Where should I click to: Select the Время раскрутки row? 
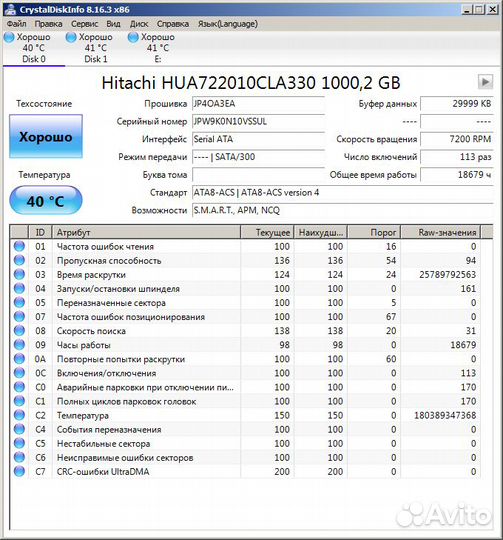245,274
